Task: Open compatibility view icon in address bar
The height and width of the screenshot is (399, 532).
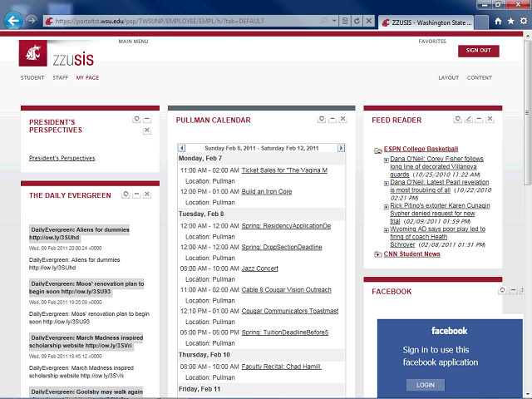Action: (x=345, y=21)
